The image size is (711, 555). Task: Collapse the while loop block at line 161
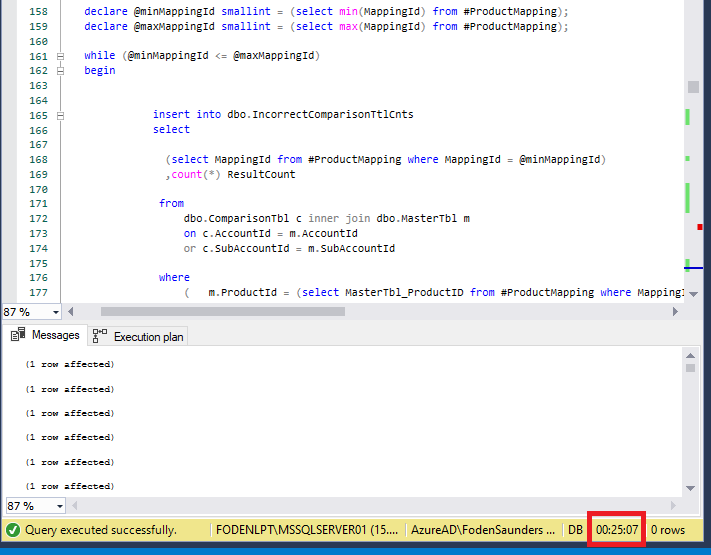pyautogui.click(x=62, y=56)
